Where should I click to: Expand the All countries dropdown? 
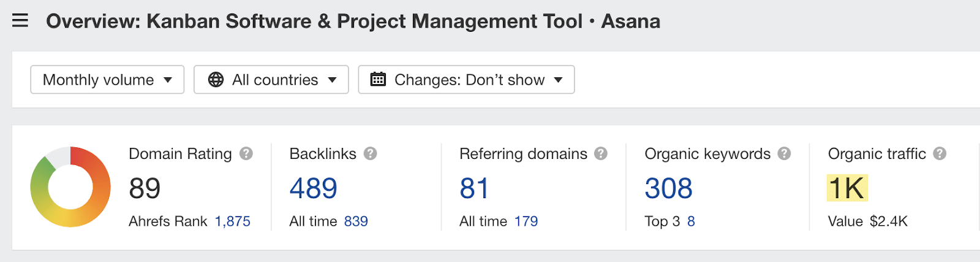271,80
